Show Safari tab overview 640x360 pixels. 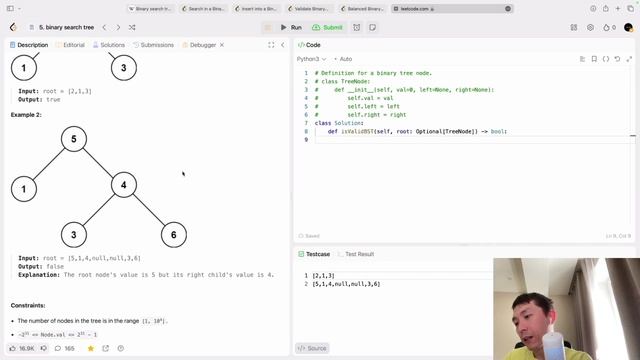coord(631,9)
